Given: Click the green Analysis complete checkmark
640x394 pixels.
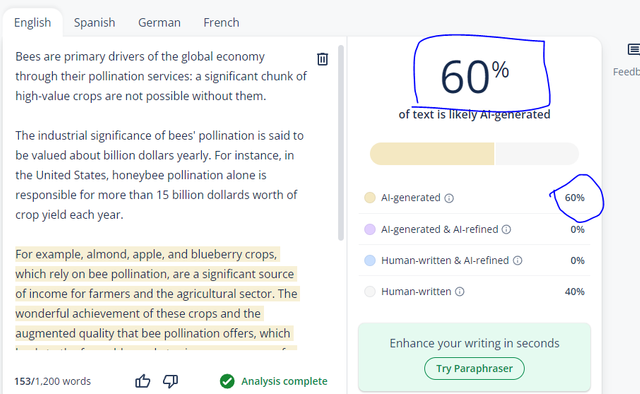Looking at the screenshot, I should click(227, 381).
